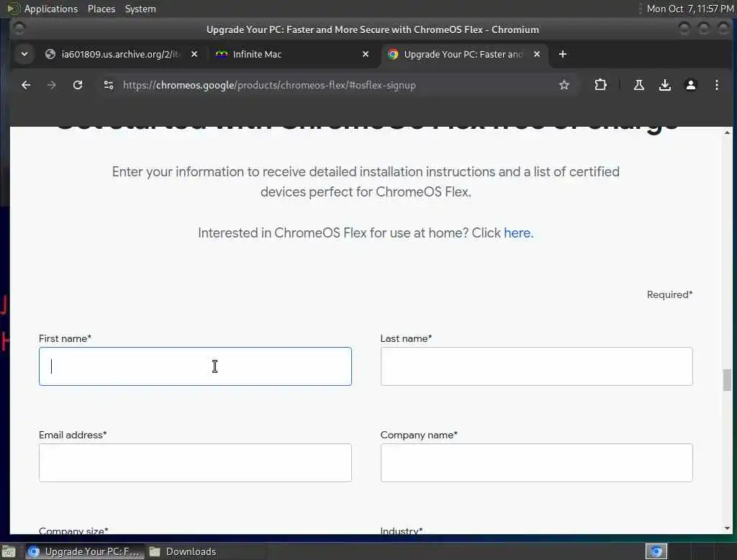Close the ia601809.us.archive.org tab
Image resolution: width=737 pixels, height=560 pixels.
[194, 54]
